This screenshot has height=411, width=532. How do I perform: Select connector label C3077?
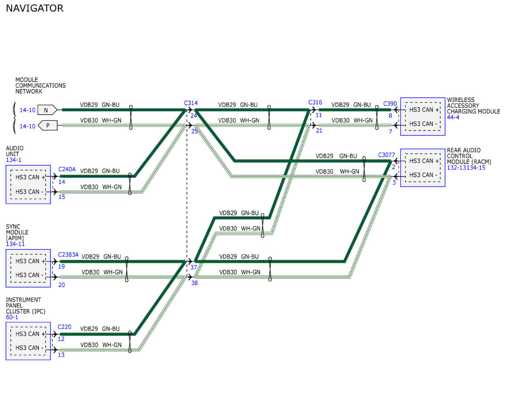pyautogui.click(x=386, y=155)
